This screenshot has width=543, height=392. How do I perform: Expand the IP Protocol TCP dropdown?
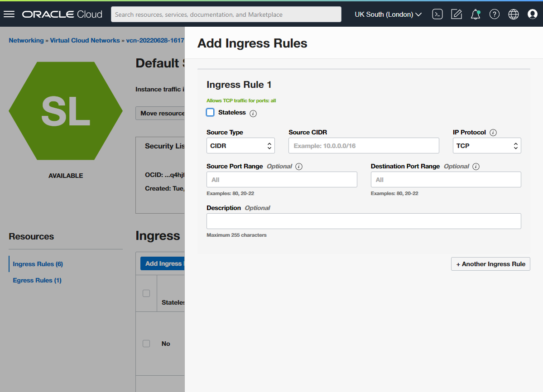[487, 146]
